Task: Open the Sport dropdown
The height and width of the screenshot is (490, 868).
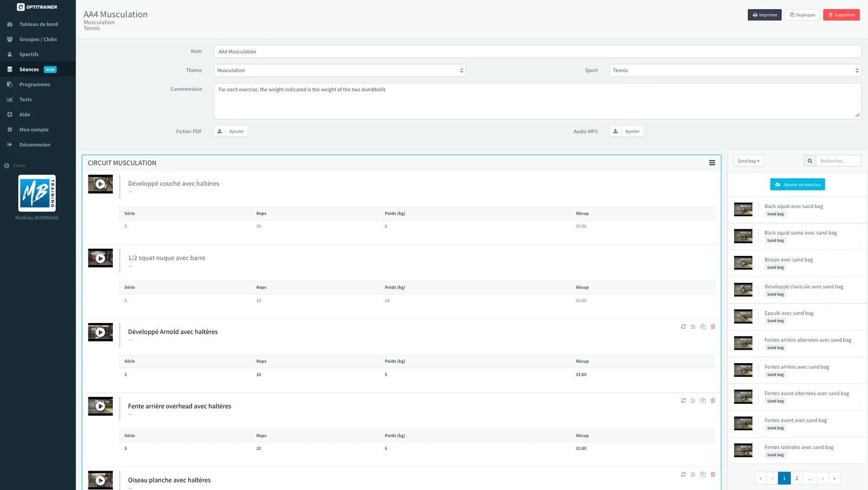Action: [735, 70]
